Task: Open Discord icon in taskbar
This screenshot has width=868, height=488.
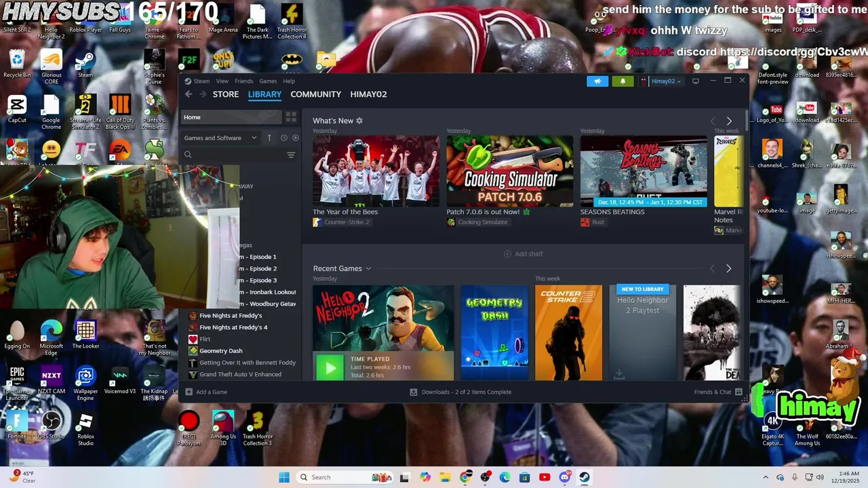Action: click(x=564, y=477)
